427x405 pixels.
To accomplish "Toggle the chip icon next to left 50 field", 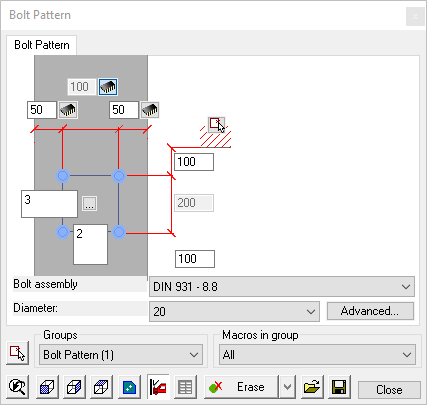I will (68, 110).
